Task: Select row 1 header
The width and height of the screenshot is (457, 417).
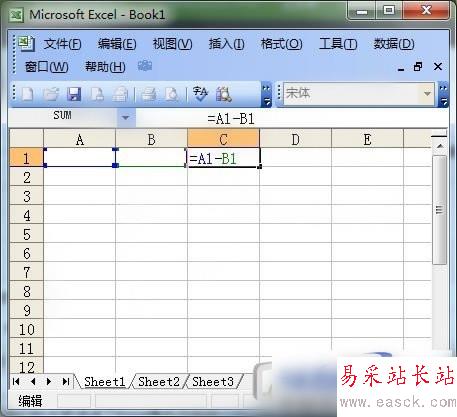Action: [27, 158]
